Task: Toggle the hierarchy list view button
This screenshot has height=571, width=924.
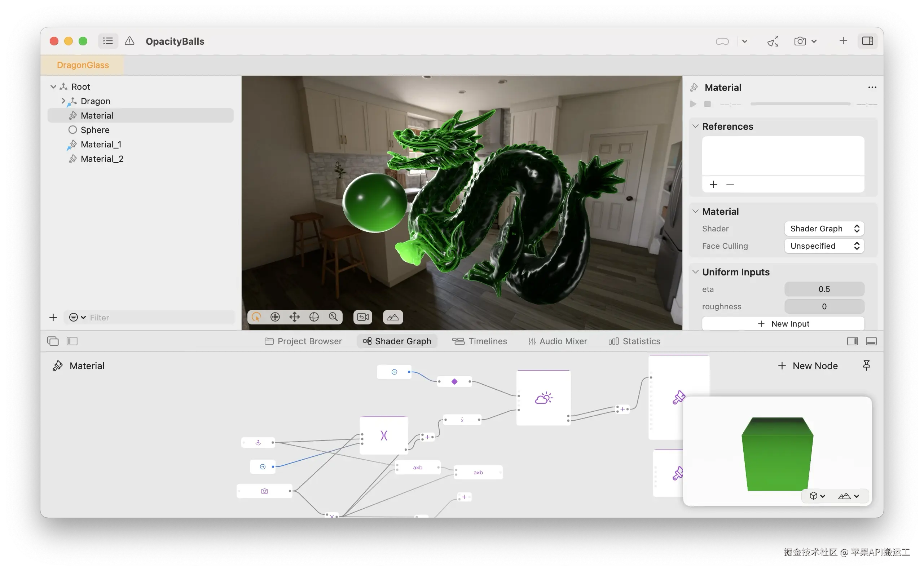Action: [x=108, y=41]
